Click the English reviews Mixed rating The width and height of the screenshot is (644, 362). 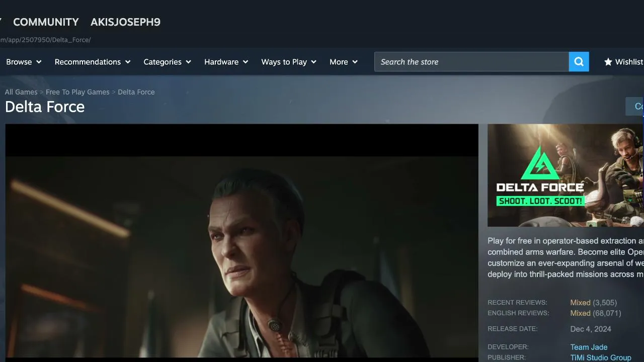pos(580,313)
